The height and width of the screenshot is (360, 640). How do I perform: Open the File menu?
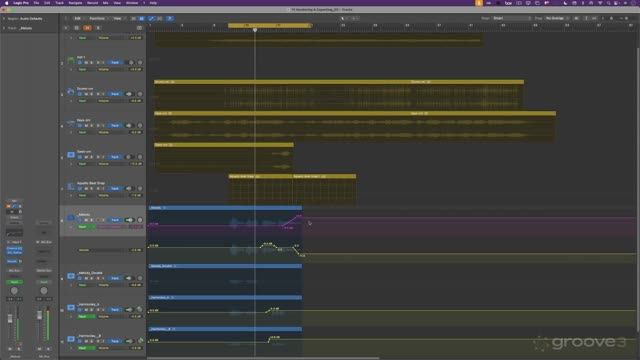coord(36,3)
